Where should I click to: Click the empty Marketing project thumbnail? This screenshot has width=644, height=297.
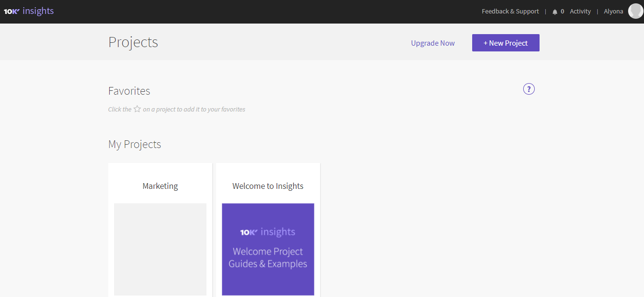(160, 249)
